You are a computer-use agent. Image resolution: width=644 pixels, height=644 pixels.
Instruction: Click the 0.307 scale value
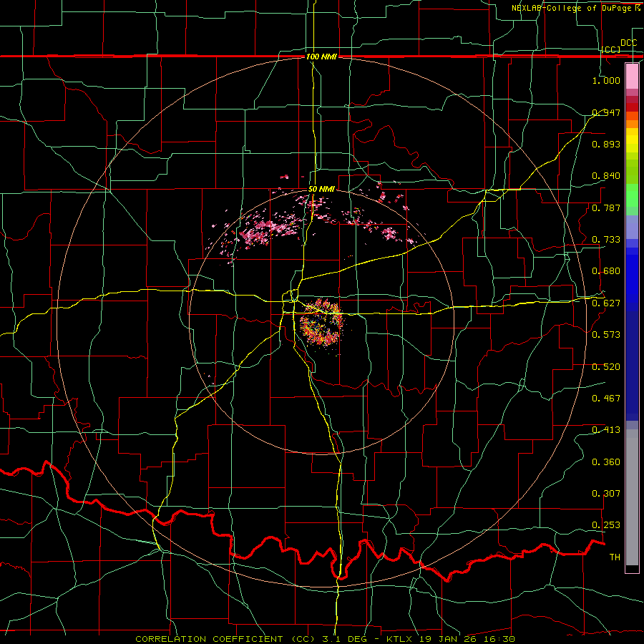tap(606, 494)
